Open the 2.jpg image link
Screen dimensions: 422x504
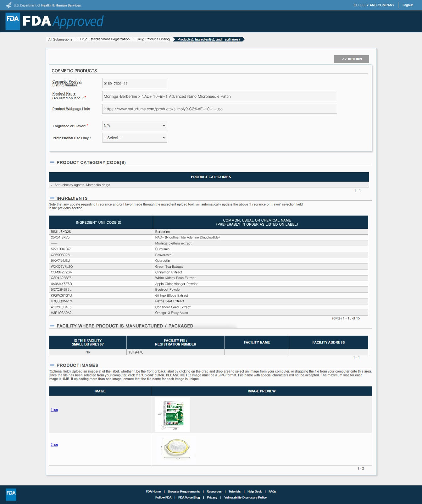[54, 445]
